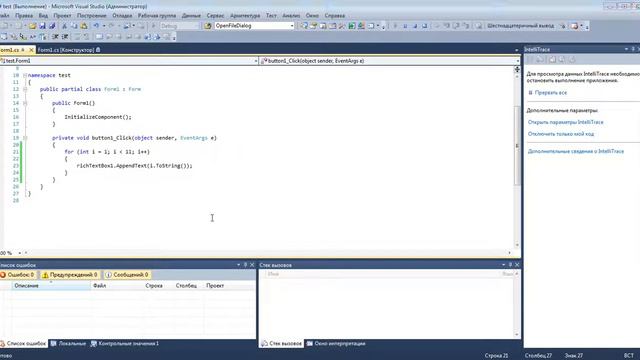Collapse namespace test code block

point(25,75)
